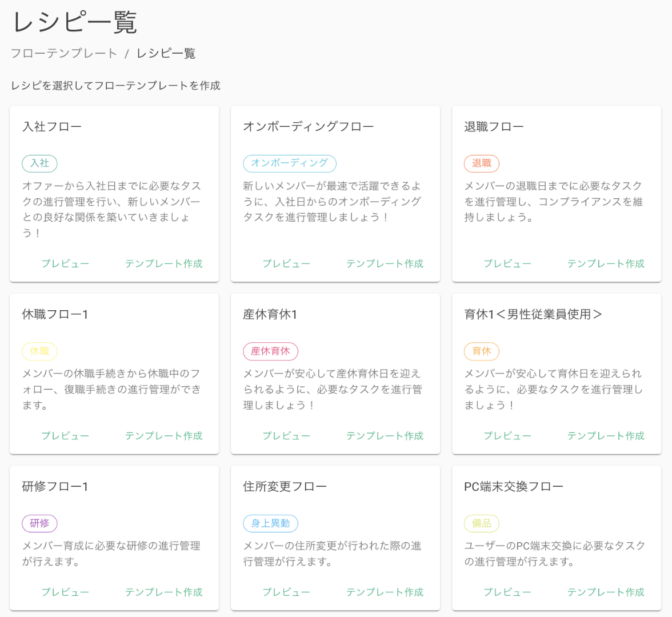Preview the 退職フロー recipe
Screen dimensions: 672x617
[507, 263]
